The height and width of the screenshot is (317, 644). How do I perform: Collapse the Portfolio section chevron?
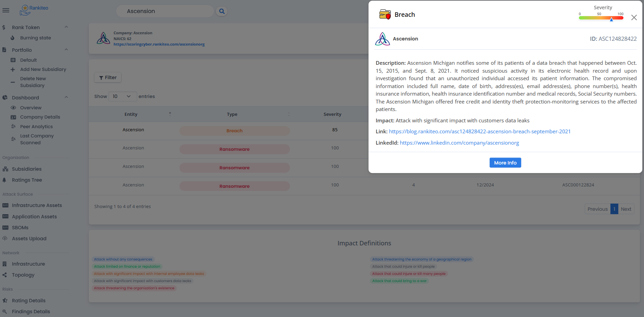(66, 50)
